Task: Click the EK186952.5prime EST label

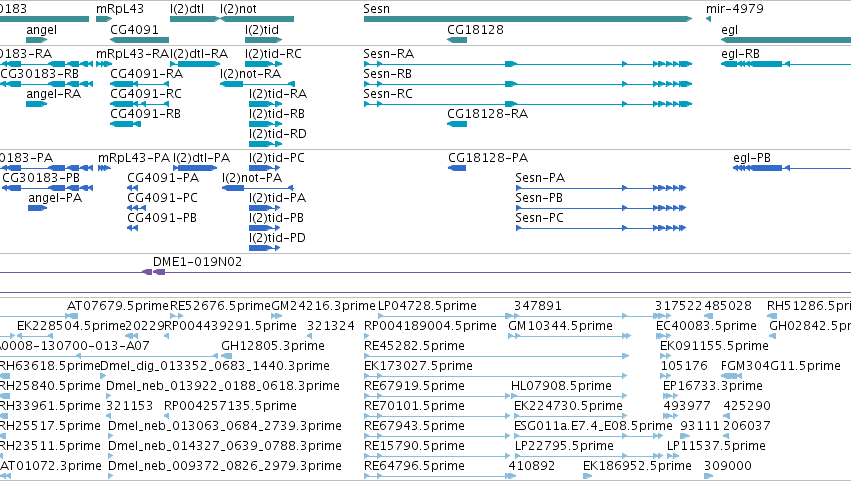Action: (x=637, y=466)
